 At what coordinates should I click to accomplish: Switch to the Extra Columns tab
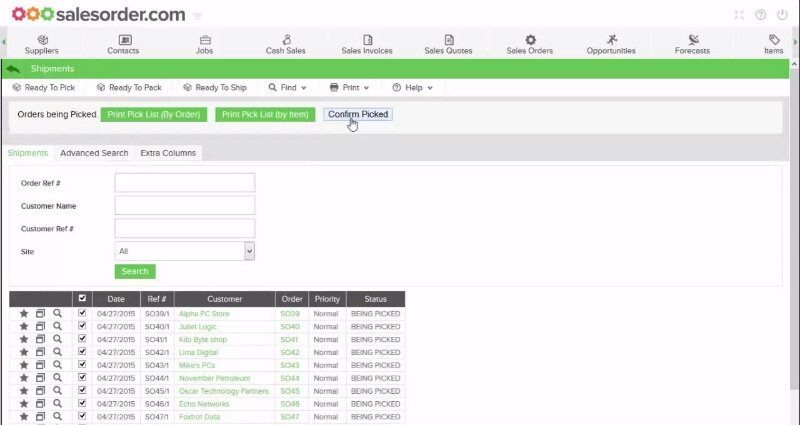[x=168, y=153]
